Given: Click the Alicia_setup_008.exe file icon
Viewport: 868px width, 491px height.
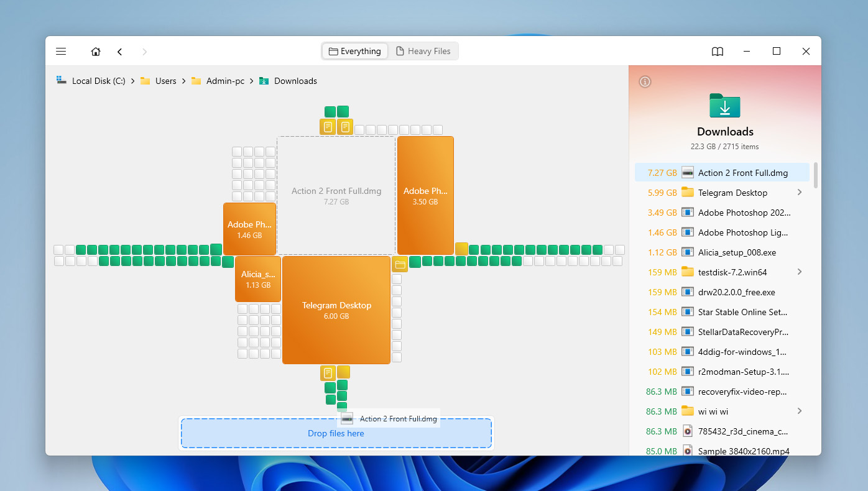Looking at the screenshot, I should 688,252.
